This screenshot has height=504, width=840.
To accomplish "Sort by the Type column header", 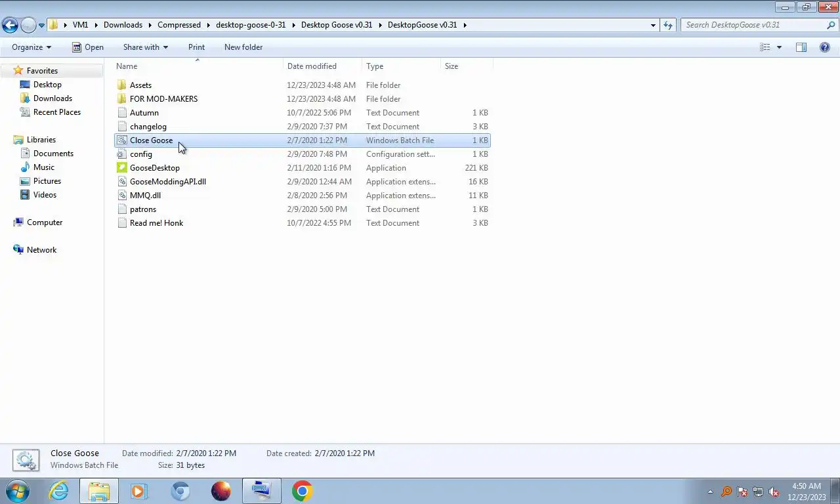I will pos(402,66).
